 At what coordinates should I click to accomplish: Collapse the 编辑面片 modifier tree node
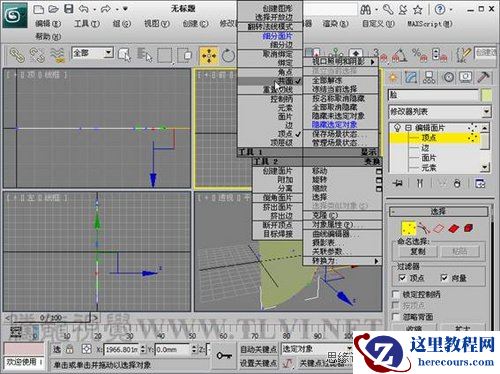(408, 128)
